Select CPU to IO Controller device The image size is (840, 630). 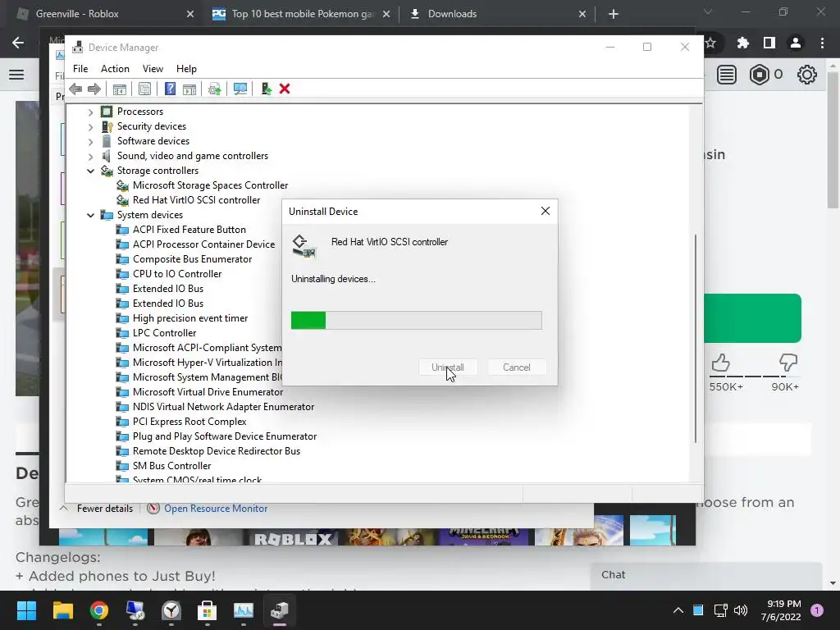(x=177, y=274)
